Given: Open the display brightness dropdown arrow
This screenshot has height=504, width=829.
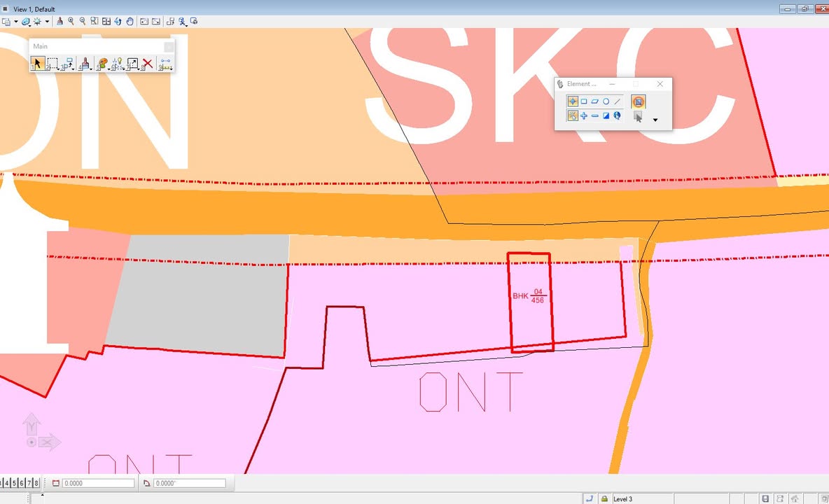Looking at the screenshot, I should 47,22.
